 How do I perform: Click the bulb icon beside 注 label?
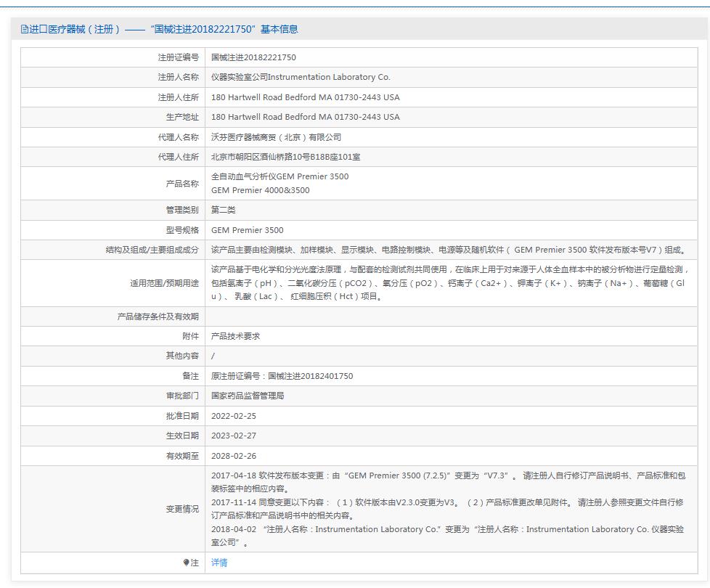point(186,563)
